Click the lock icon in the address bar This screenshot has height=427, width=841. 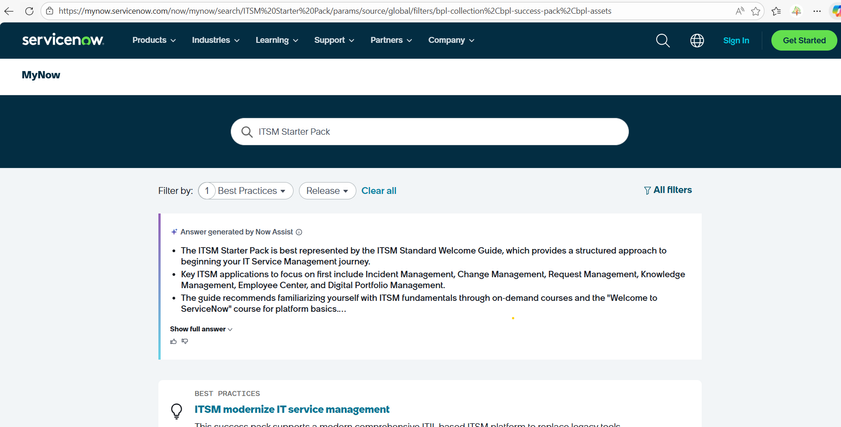pyautogui.click(x=49, y=11)
